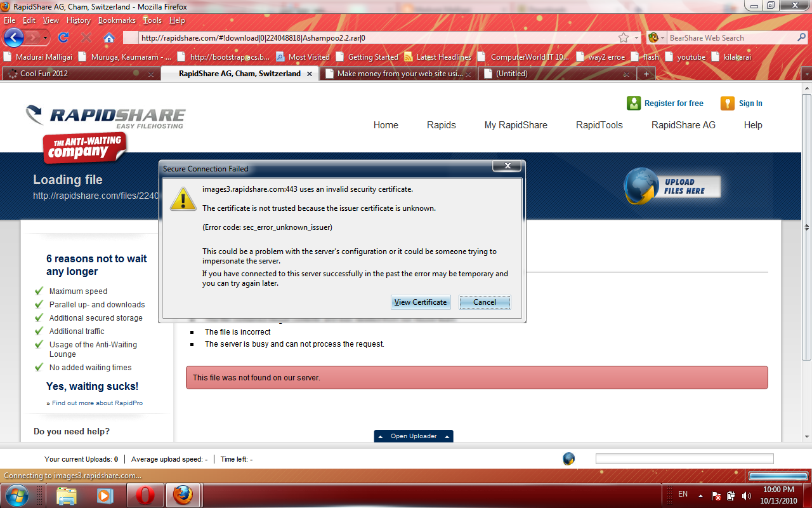812x508 pixels.
Task: Open the File menu
Action: click(x=10, y=20)
